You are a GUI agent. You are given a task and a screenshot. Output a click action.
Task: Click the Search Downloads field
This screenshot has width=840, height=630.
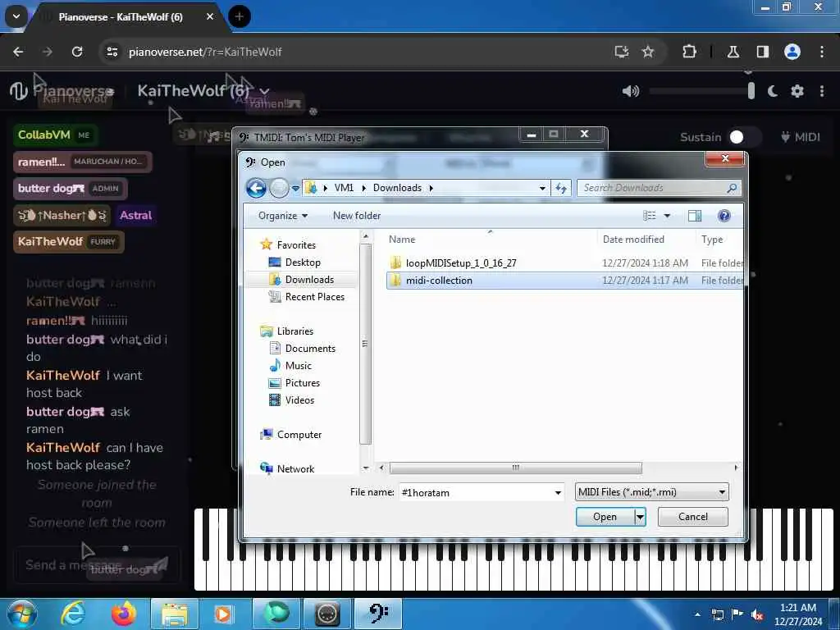coord(660,188)
